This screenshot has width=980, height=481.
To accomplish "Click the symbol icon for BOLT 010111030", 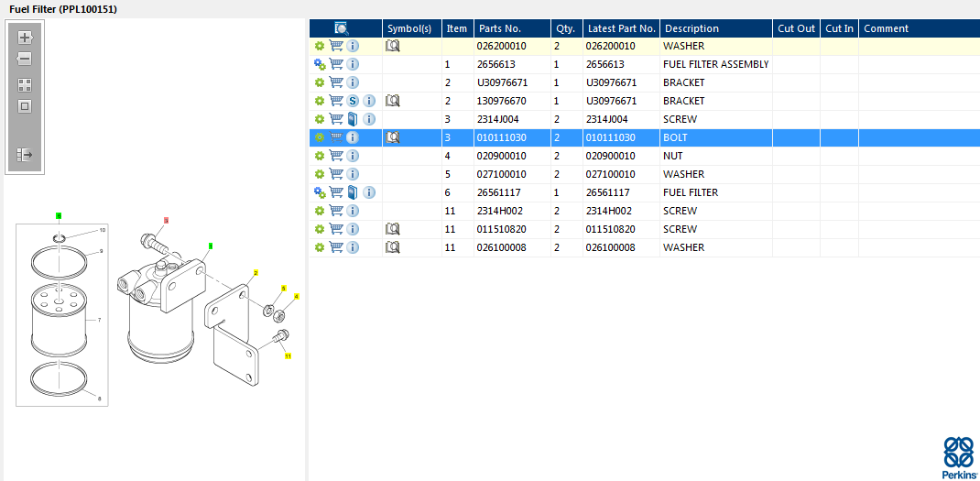I will 393,137.
